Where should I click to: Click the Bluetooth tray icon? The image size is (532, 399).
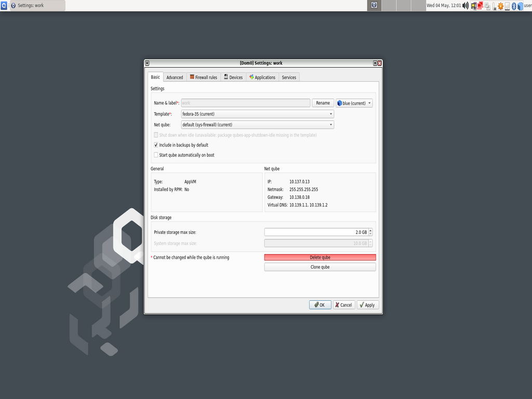[514, 6]
